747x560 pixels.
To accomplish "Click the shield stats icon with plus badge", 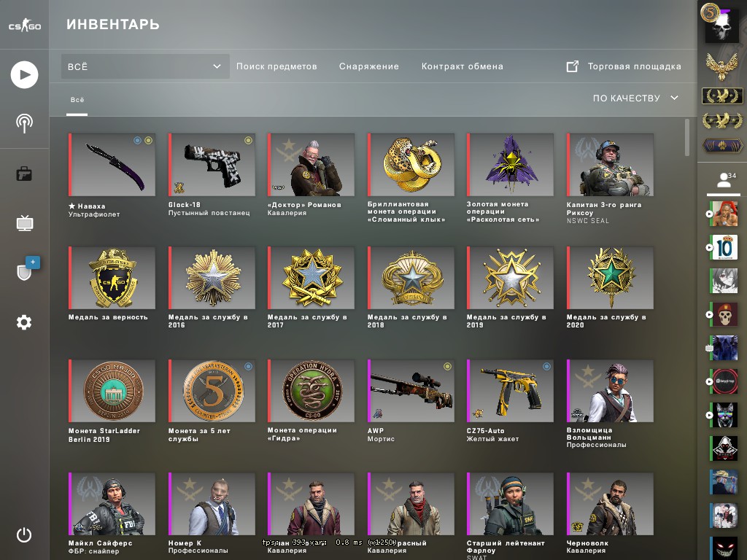I will (x=27, y=269).
